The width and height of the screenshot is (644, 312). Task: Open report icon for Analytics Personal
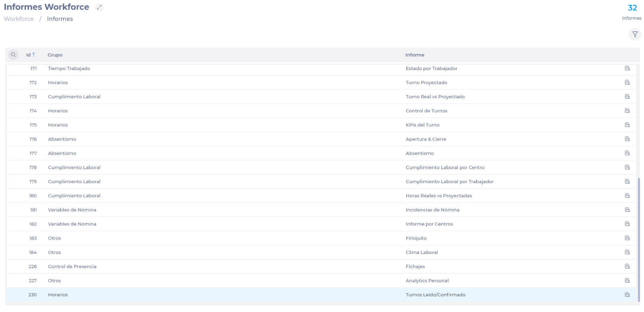coord(627,281)
